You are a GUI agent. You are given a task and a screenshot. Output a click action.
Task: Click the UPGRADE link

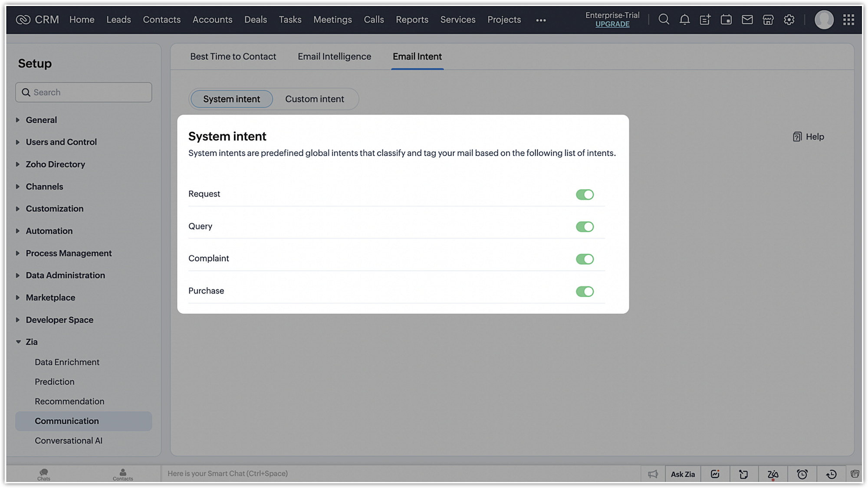tap(612, 24)
